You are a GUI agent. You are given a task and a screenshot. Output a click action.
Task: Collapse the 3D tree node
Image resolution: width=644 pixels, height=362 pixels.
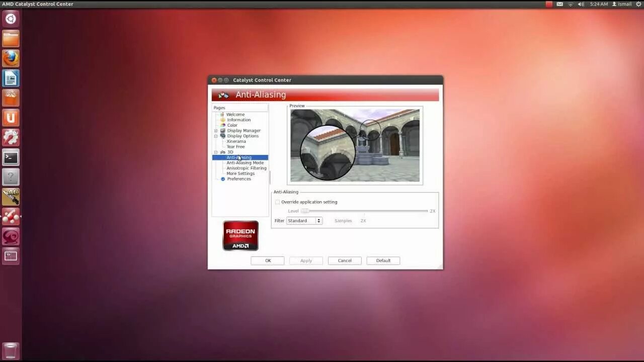(216, 152)
